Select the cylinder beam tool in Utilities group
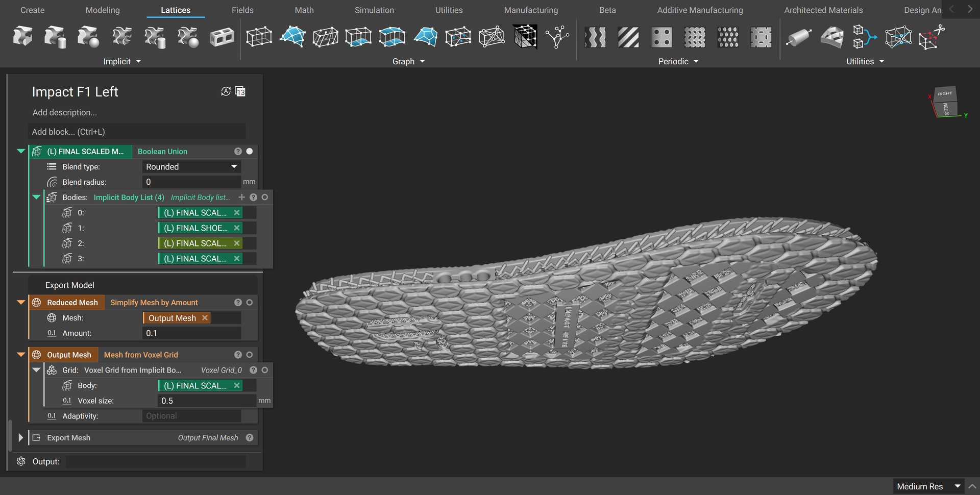 799,37
